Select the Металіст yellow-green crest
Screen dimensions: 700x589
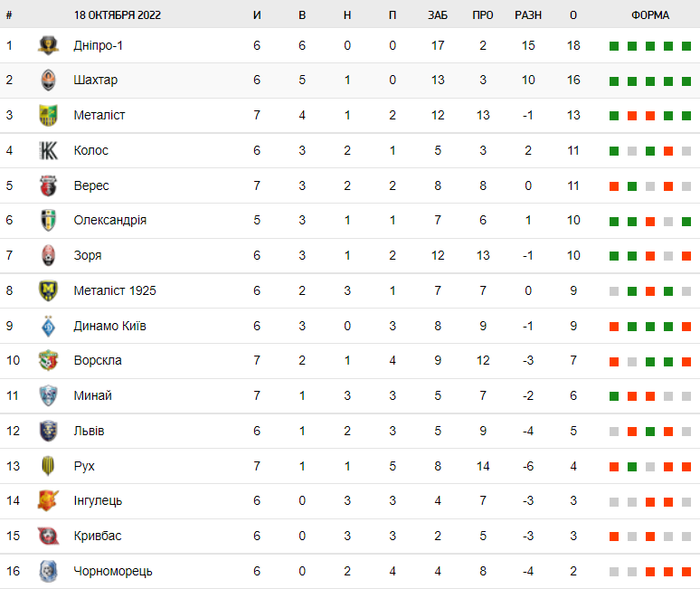48,115
